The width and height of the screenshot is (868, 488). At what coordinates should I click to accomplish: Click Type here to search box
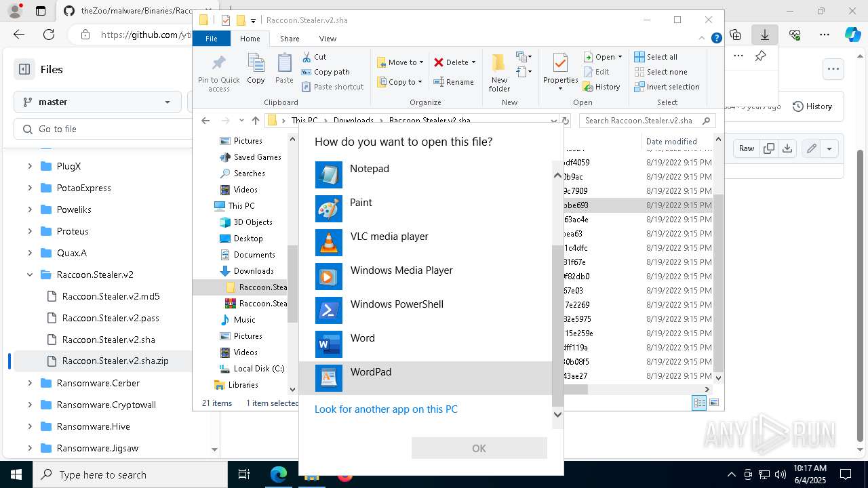click(x=130, y=474)
